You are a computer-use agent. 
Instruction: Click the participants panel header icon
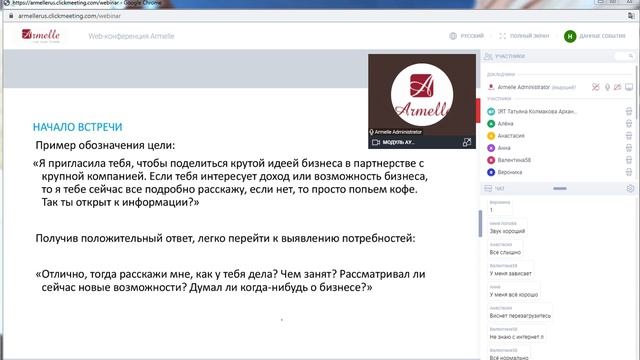coord(488,56)
